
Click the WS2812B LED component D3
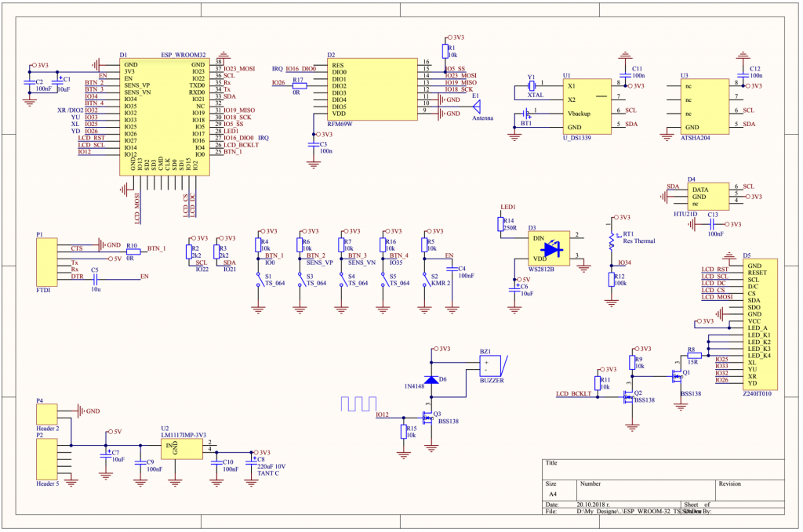pyautogui.click(x=549, y=248)
